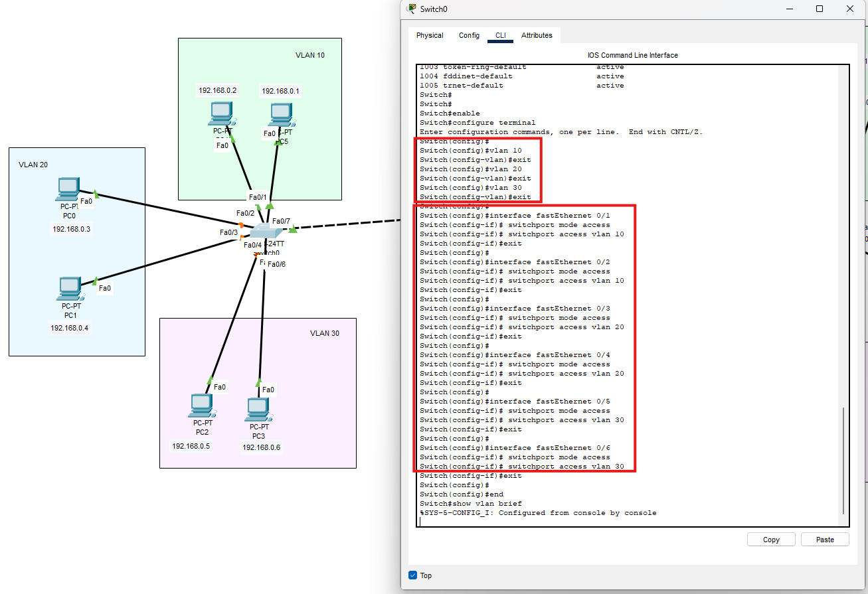Click the 'show vlan brief' command line

click(x=471, y=504)
